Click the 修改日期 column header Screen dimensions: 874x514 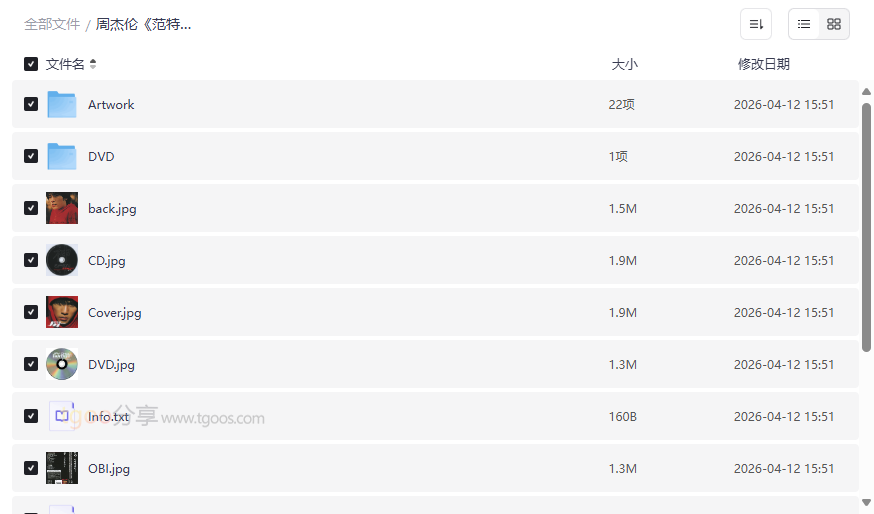(764, 64)
